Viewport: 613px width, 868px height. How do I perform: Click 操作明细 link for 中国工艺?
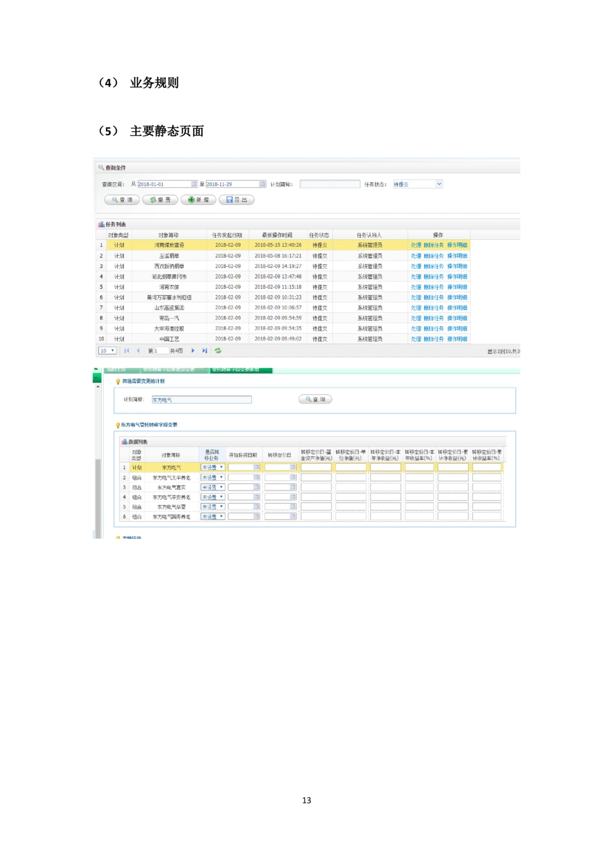point(457,339)
